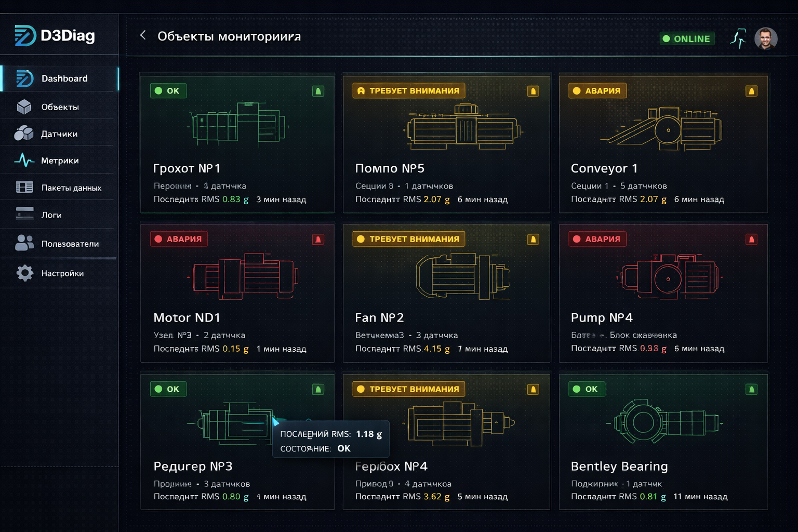This screenshot has width=798, height=532.
Task: Click the ONLINE status button
Action: coord(686,38)
